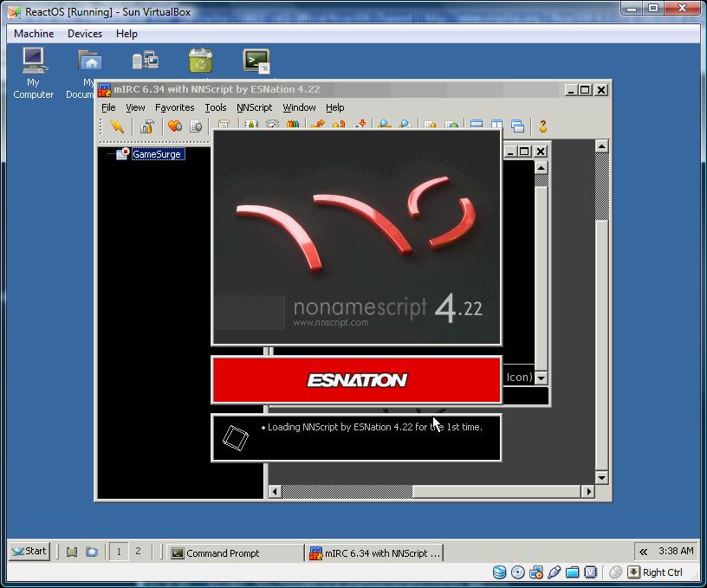Switch to virtual desktop 1
707x588 pixels.
click(119, 552)
